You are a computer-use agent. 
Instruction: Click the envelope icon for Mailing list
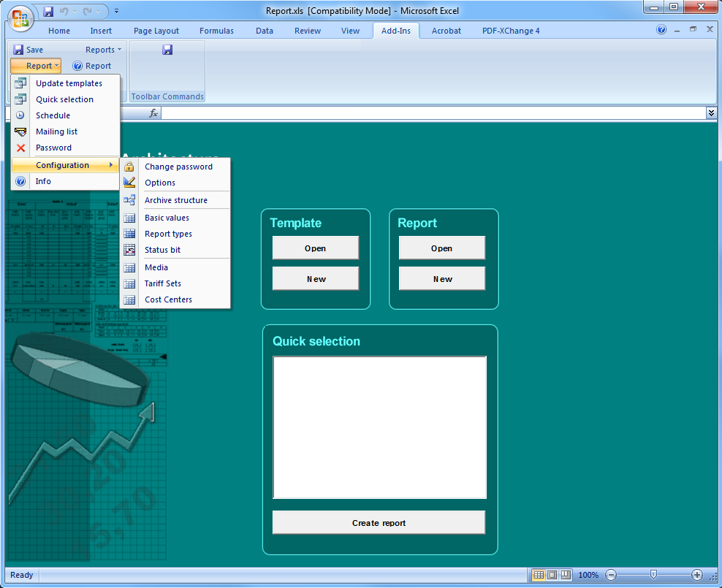20,131
